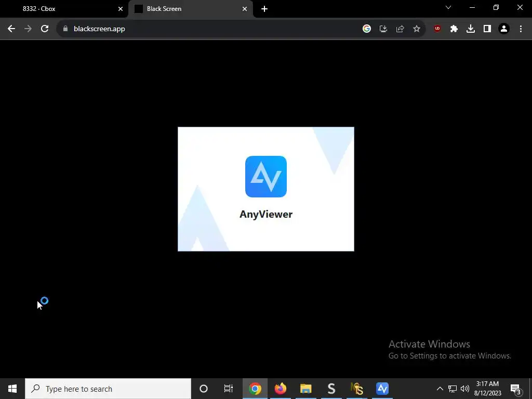Open the uBlock Origin extension
The width and height of the screenshot is (532, 399).
click(437, 29)
